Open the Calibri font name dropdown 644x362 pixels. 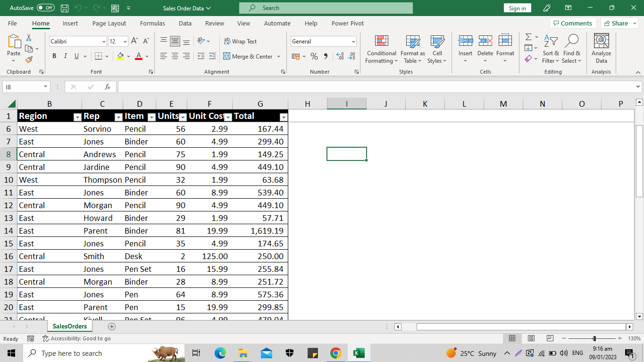pyautogui.click(x=104, y=42)
